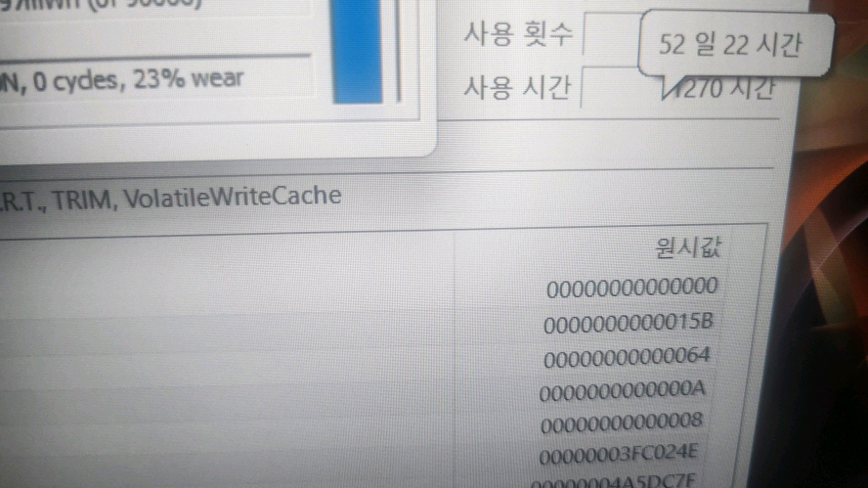This screenshot has width=868, height=488.
Task: Select raw value 0000000000000A
Action: [x=623, y=390]
